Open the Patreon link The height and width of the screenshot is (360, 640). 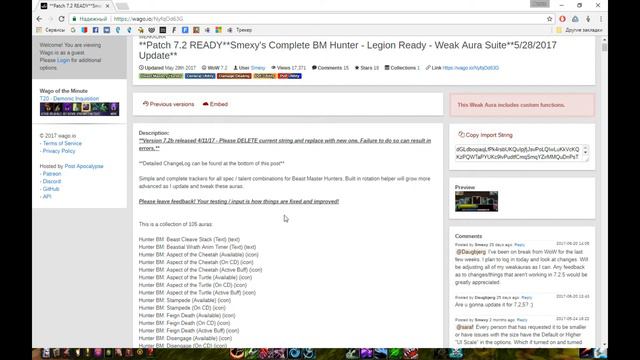click(52, 174)
